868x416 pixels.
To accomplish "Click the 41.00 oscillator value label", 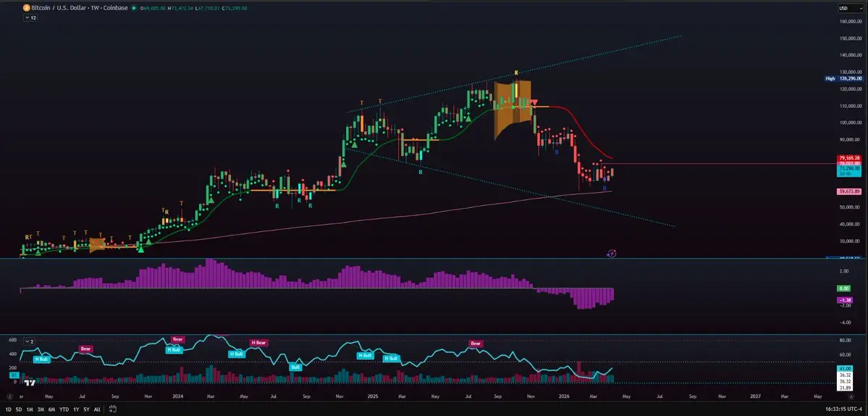I will pyautogui.click(x=844, y=368).
